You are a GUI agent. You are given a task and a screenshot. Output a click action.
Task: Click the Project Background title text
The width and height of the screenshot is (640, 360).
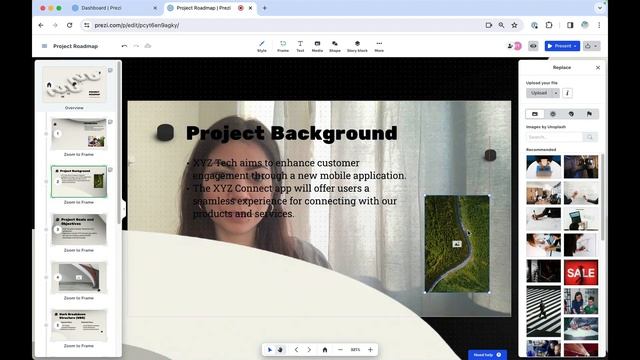[291, 133]
